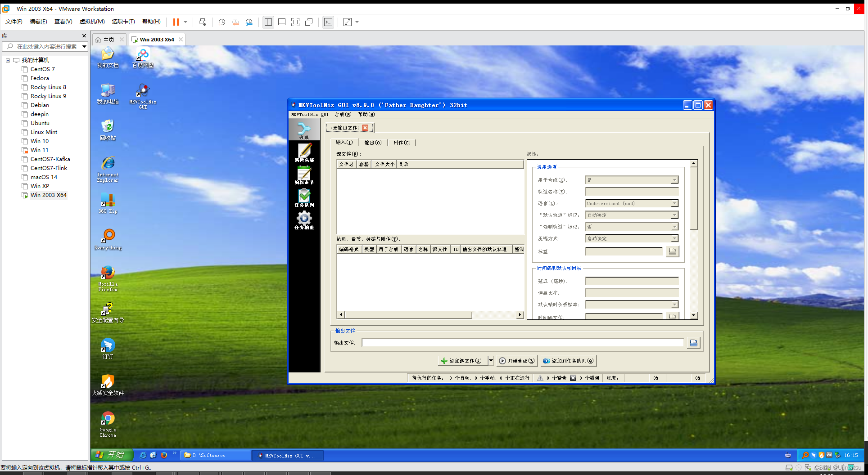Open VMware 虚拟机(M) menu

tap(92, 22)
